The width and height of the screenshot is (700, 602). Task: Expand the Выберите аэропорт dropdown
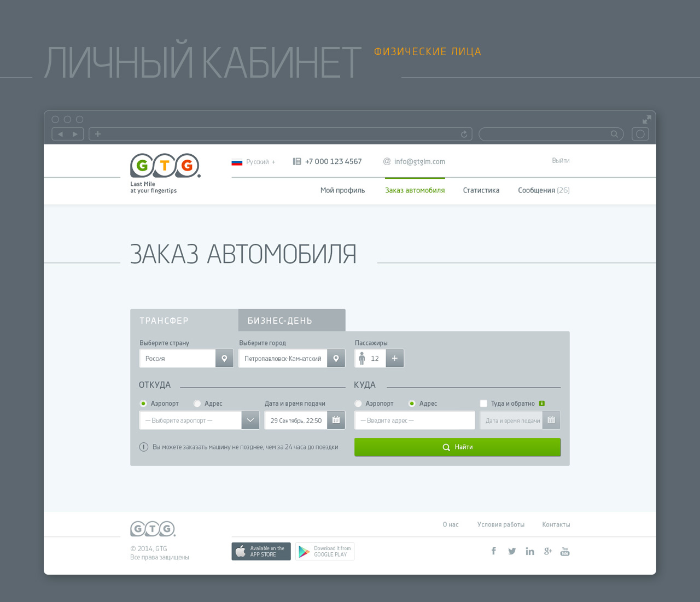coord(250,420)
